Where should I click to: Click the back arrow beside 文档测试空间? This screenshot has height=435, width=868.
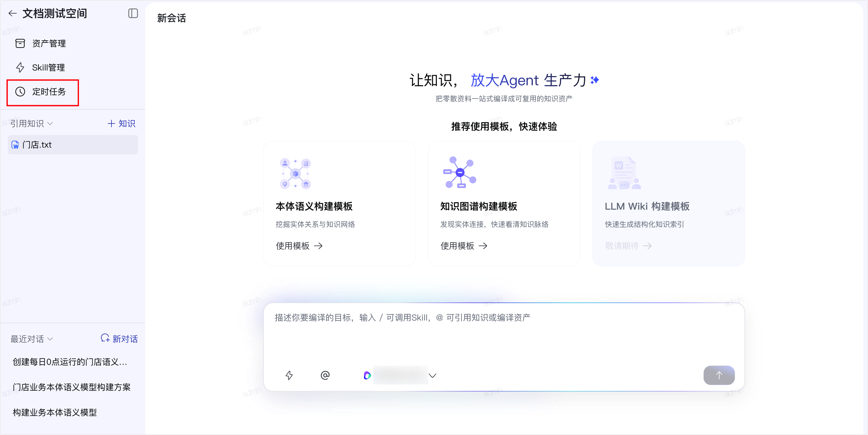click(12, 14)
